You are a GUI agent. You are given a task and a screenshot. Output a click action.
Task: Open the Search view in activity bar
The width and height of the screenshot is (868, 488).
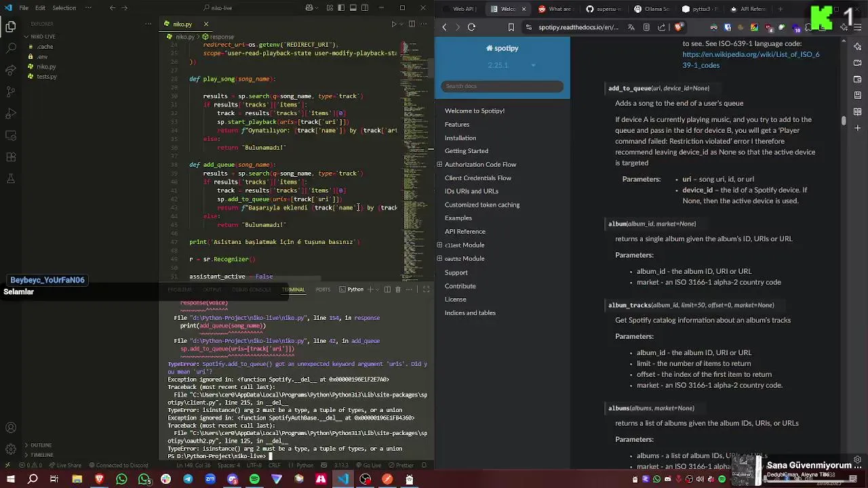point(11,48)
